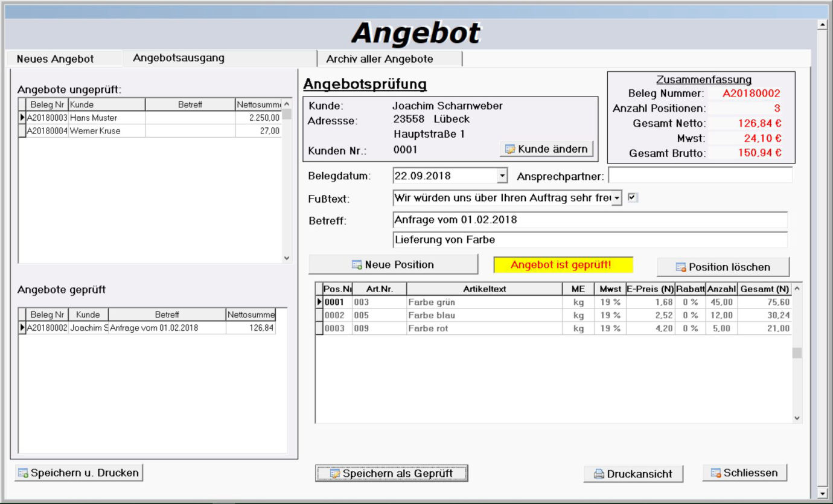Click the icon on Speichern als Geprüft
The width and height of the screenshot is (833, 504).
click(x=334, y=474)
